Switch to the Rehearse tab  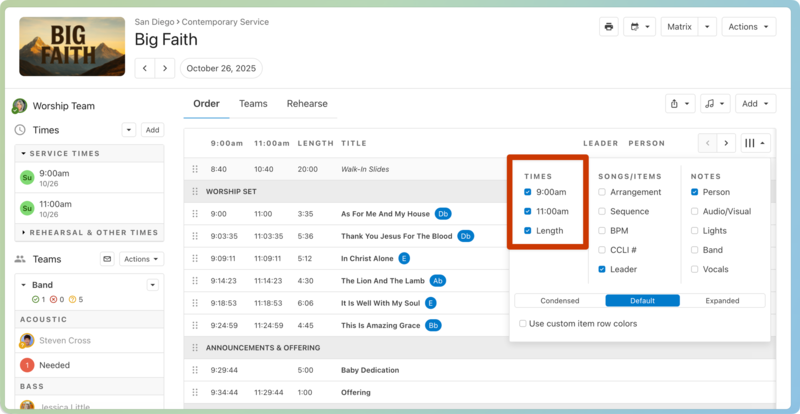[x=307, y=104]
